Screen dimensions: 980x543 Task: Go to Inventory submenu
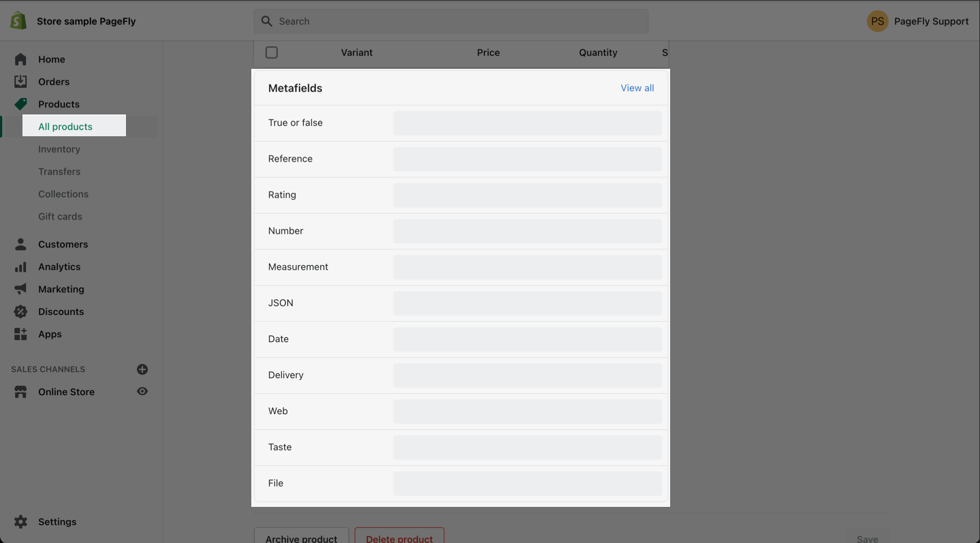(59, 149)
